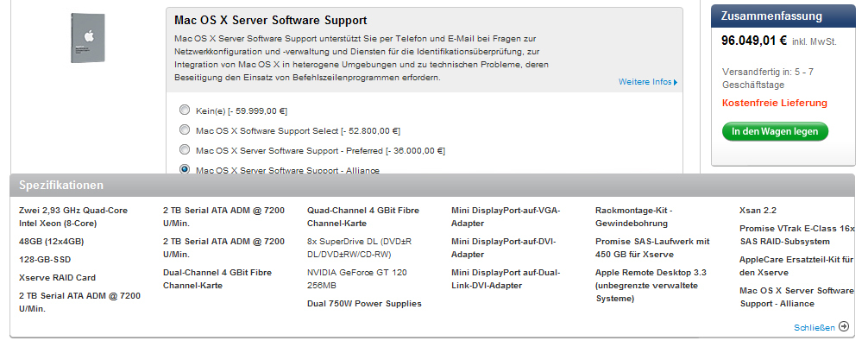
Task: Open the Weitere Infos link
Action: (645, 82)
